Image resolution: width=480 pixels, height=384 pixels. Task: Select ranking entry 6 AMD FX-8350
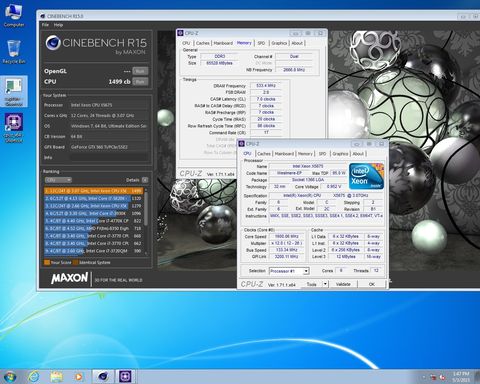(93, 228)
